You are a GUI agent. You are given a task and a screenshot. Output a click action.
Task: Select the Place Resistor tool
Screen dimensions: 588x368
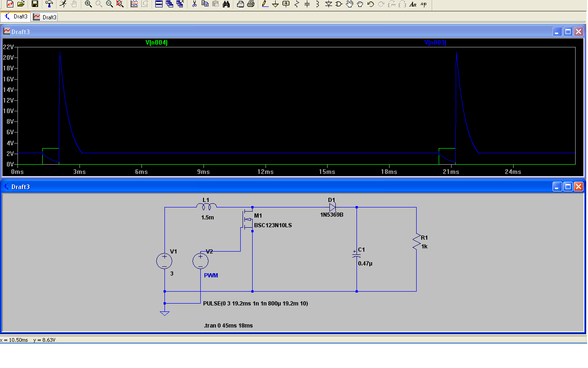point(296,4)
